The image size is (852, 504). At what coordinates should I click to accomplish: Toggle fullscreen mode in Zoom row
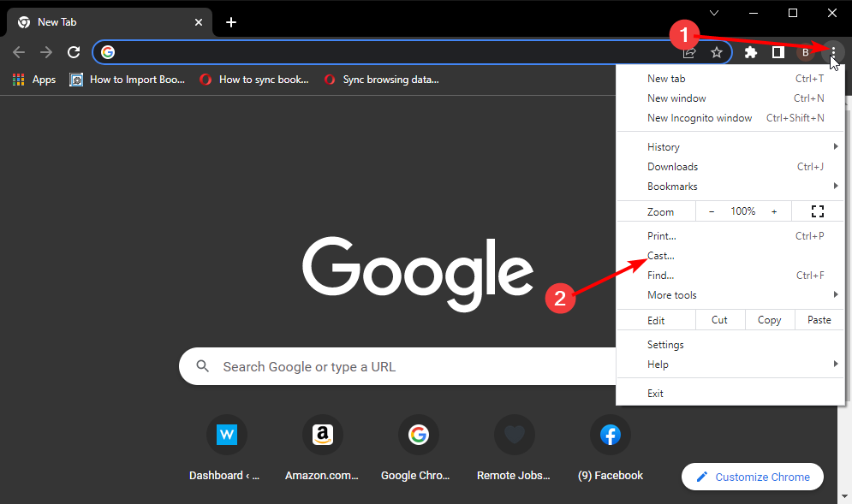[816, 211]
